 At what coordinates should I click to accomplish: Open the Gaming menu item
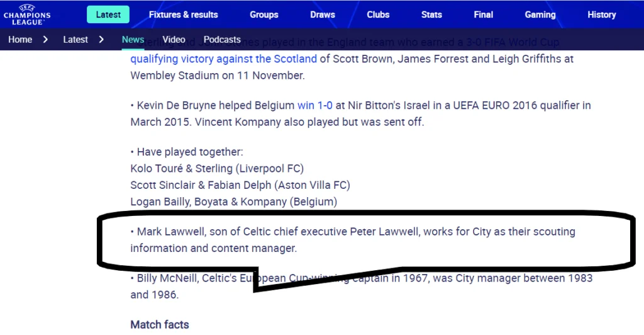pyautogui.click(x=540, y=14)
